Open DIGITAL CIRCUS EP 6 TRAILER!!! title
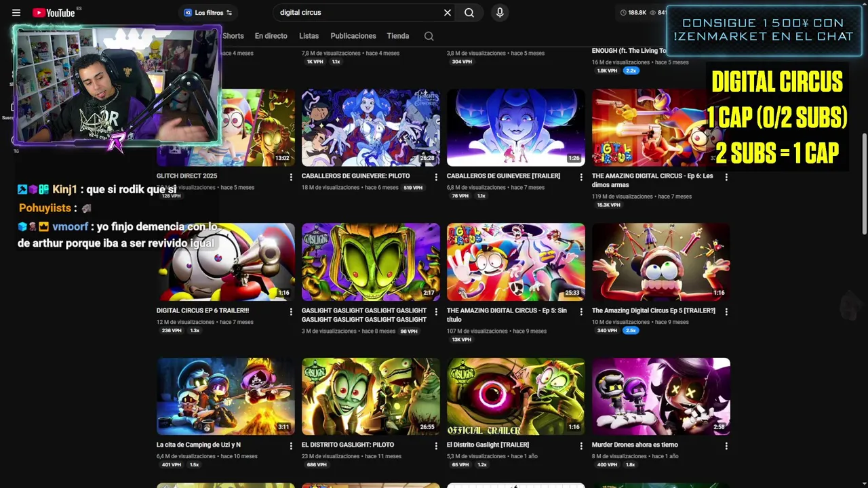 click(203, 310)
